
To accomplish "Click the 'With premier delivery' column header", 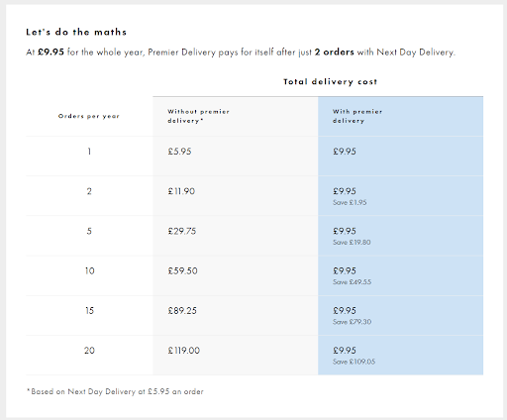I will [x=357, y=116].
